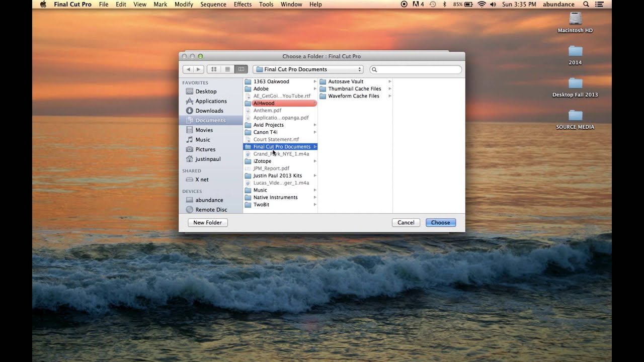Screen dimensions: 644x362
Task: Expand TwoBit via its arrow
Action: pyautogui.click(x=315, y=205)
